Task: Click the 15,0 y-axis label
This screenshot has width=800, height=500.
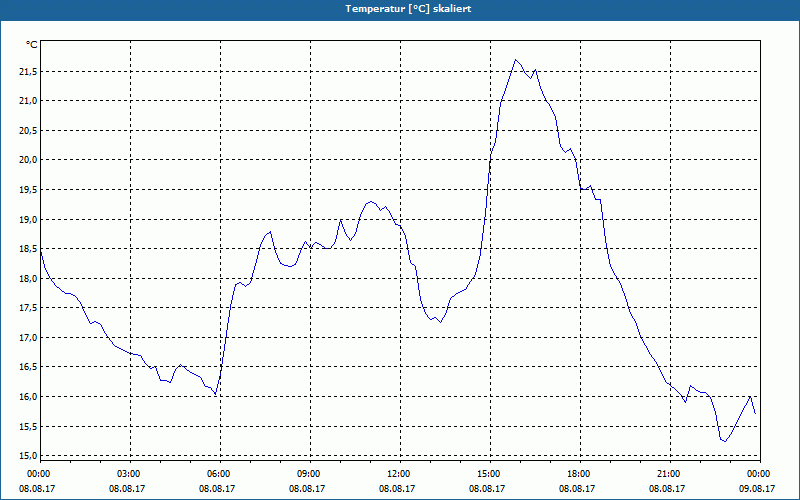Action: click(28, 456)
